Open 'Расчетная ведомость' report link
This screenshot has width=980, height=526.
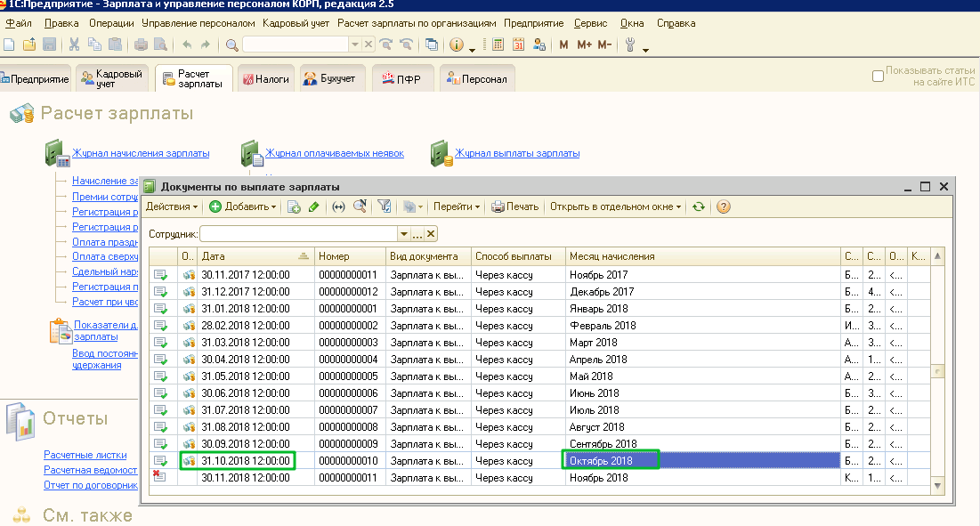tap(91, 470)
